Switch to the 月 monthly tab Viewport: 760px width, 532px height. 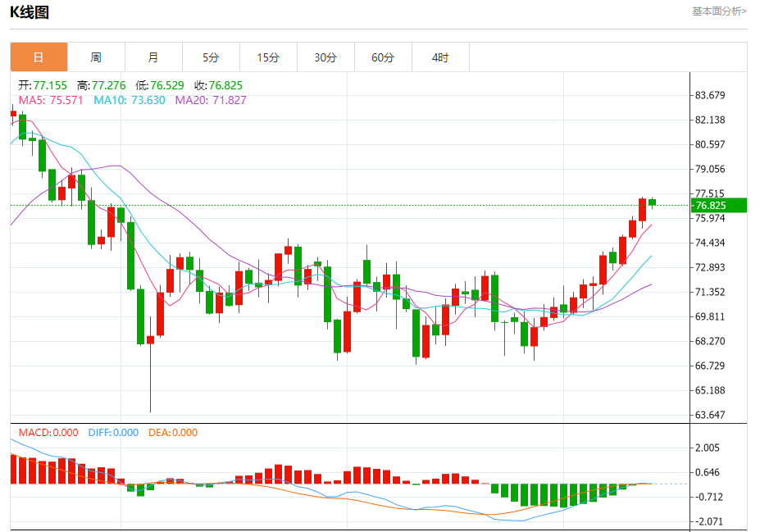(x=153, y=57)
